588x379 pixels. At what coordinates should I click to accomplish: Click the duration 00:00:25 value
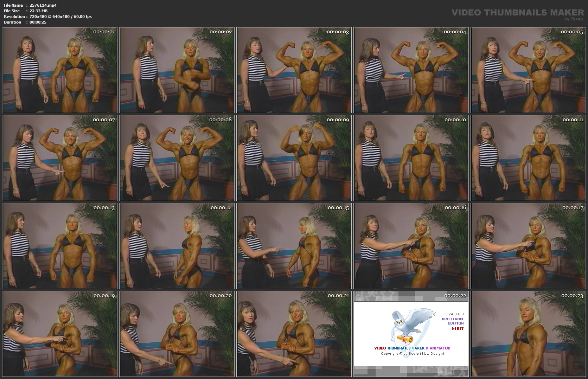pyautogui.click(x=38, y=22)
